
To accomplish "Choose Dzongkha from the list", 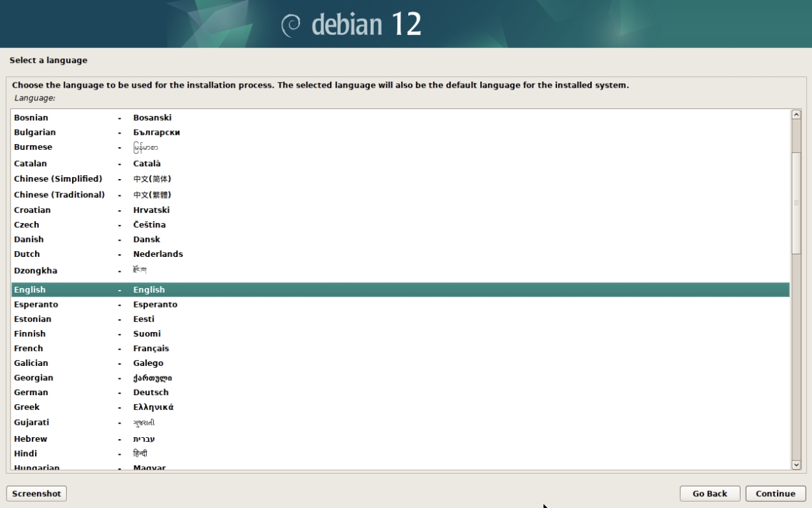I will point(400,271).
